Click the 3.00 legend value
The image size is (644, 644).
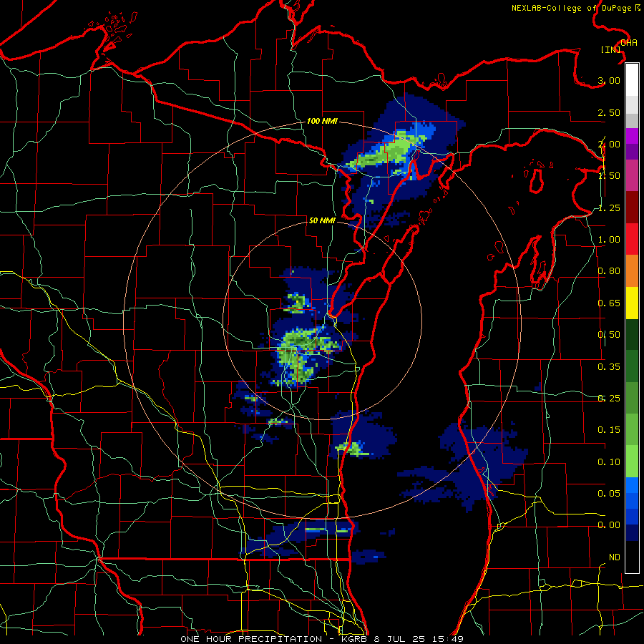point(609,80)
